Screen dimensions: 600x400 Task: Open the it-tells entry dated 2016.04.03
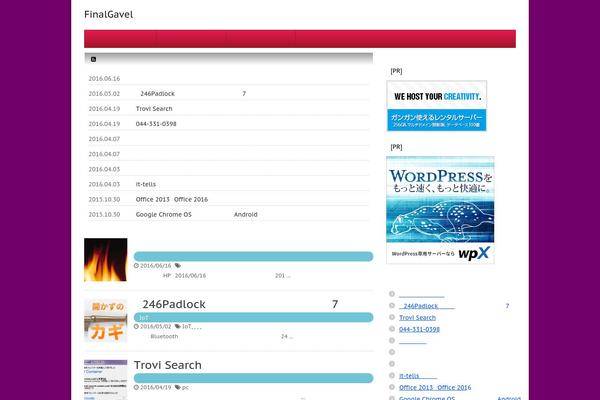pyautogui.click(x=145, y=184)
